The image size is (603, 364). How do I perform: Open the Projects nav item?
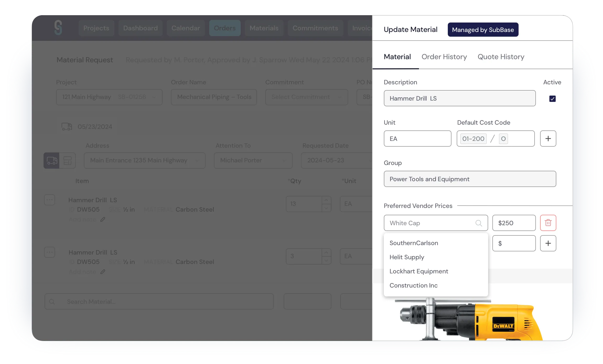(x=96, y=28)
